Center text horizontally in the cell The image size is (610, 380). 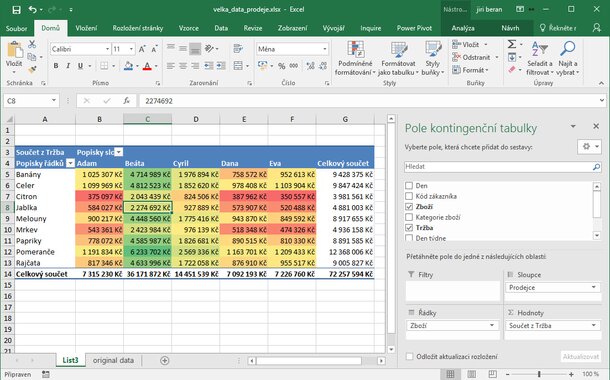point(183,66)
